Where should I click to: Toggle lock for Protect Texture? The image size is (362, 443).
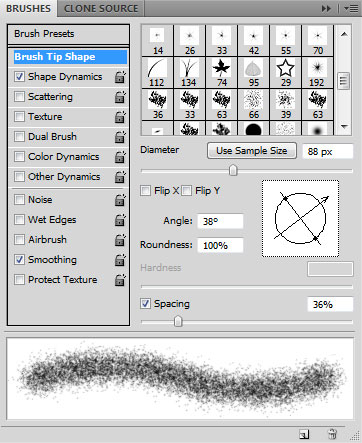point(120,280)
